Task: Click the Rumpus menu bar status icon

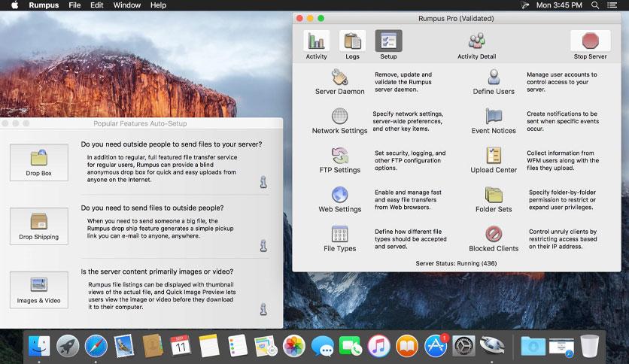Action: [525, 5]
